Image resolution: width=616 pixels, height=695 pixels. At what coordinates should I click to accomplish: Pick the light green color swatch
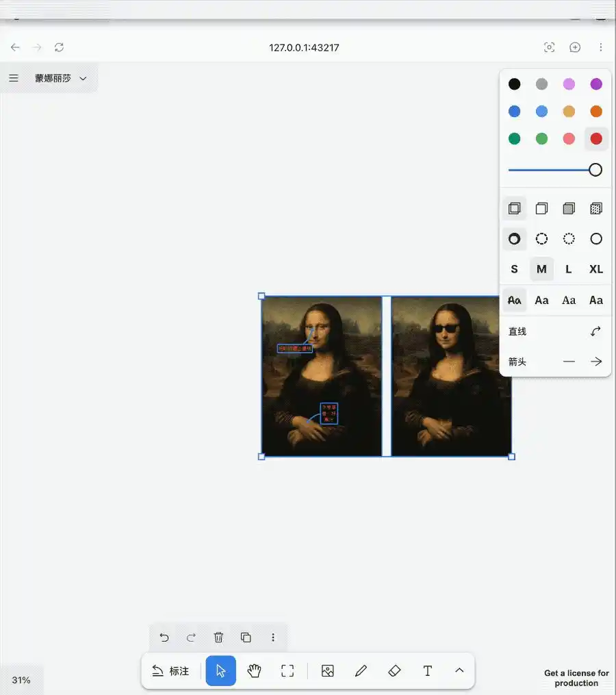point(541,139)
